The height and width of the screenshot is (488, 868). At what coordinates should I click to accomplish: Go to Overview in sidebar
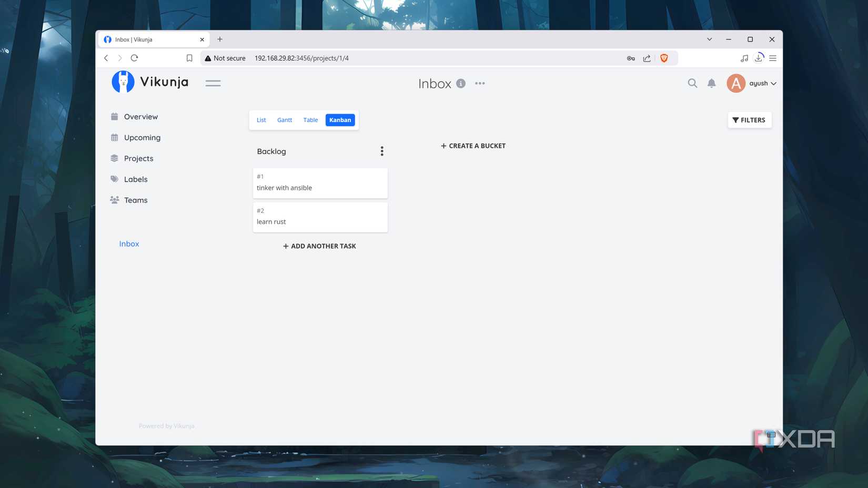point(141,117)
